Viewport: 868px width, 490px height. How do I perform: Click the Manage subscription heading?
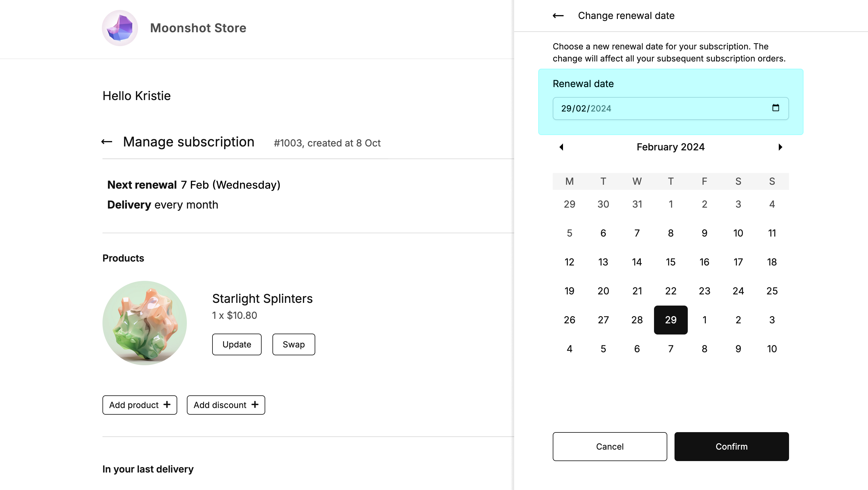click(189, 142)
